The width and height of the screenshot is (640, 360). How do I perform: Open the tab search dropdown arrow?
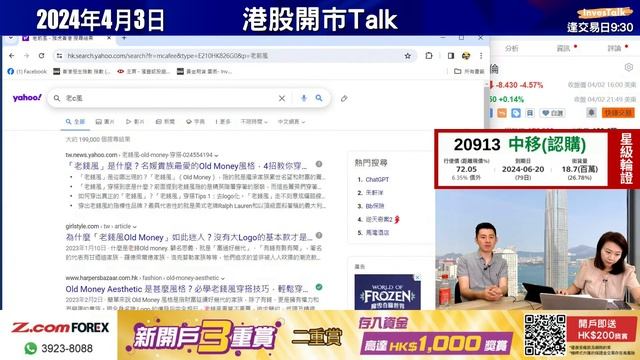(11, 38)
